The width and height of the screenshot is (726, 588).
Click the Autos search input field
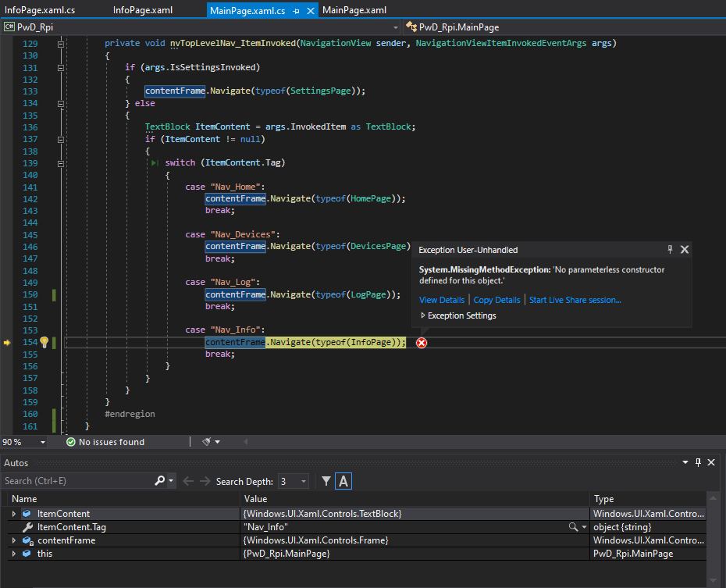pyautogui.click(x=78, y=481)
